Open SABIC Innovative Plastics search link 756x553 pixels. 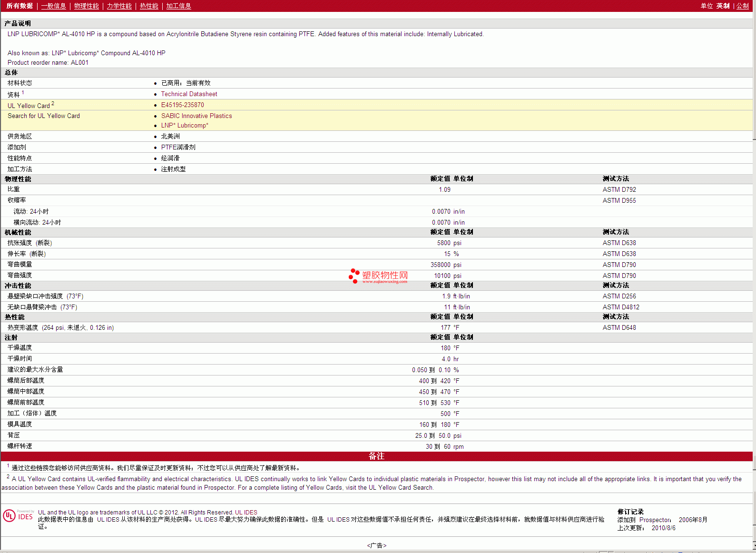pyautogui.click(x=196, y=116)
